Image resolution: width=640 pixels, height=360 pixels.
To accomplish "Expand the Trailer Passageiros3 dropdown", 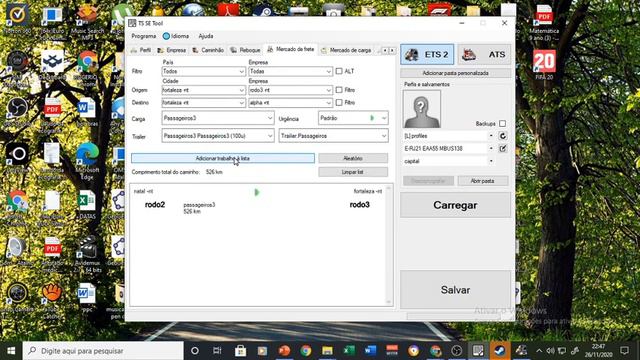I will click(270, 136).
